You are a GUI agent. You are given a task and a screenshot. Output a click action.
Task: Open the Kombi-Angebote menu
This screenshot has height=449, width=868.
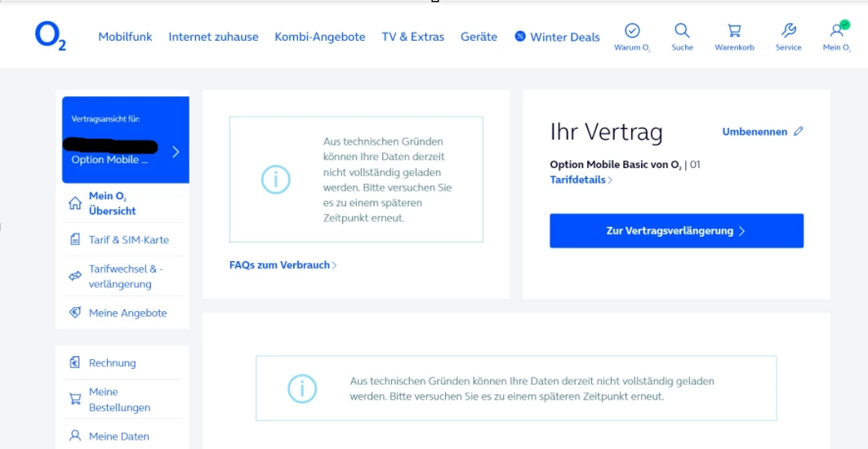coord(320,37)
